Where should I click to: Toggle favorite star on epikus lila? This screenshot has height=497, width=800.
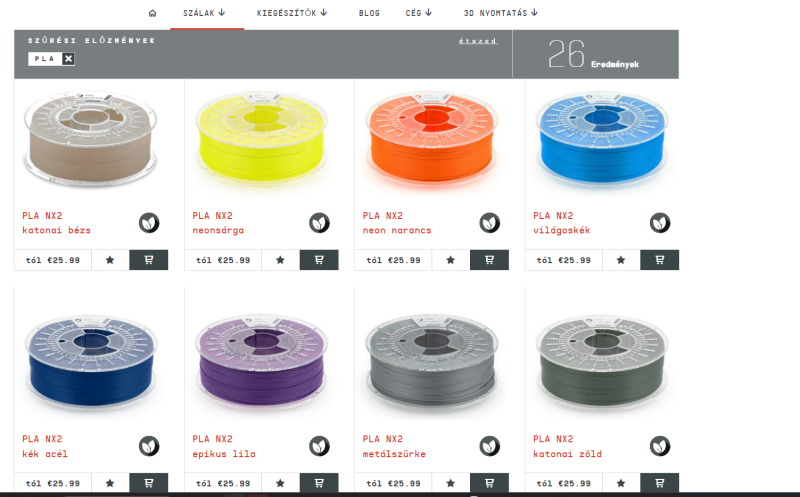280,482
